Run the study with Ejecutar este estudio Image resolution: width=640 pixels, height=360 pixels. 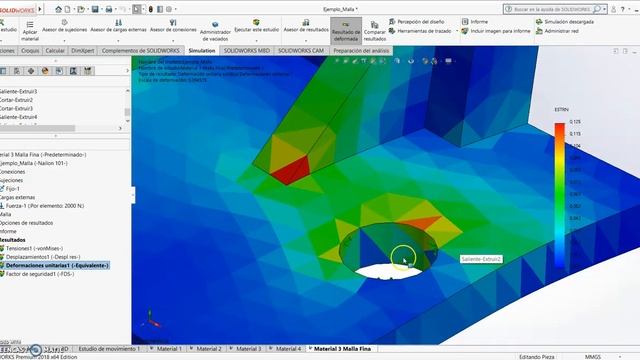(256, 26)
